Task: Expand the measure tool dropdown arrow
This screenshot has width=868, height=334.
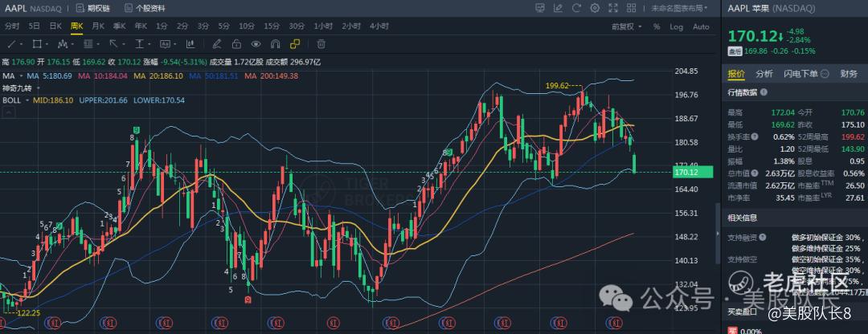Action: pos(149,44)
